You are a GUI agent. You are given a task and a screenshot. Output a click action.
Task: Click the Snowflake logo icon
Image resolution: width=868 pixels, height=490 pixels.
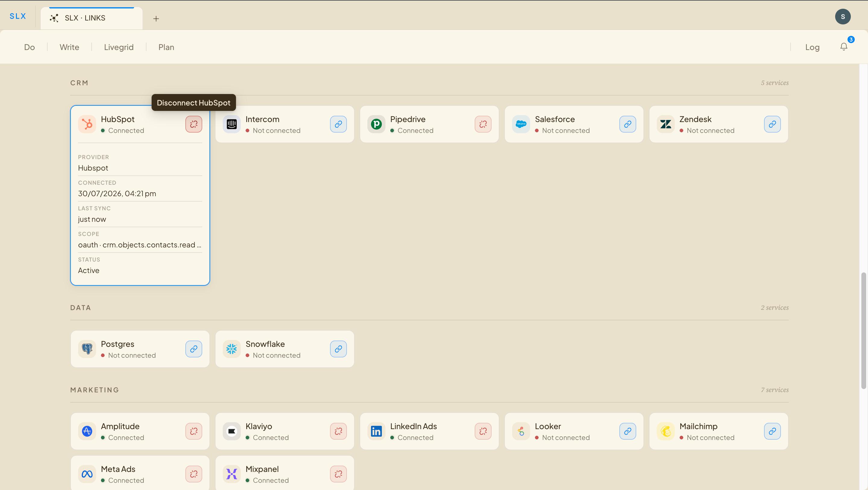[x=232, y=349]
